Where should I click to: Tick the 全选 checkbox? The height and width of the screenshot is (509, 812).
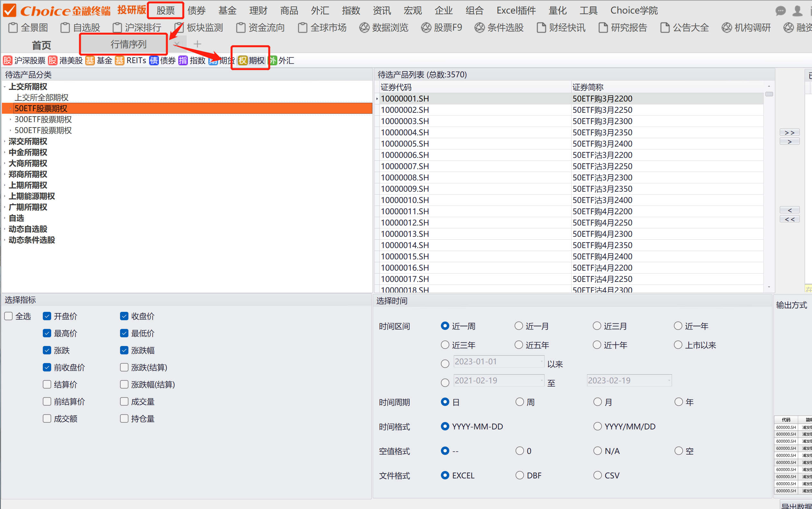point(8,316)
